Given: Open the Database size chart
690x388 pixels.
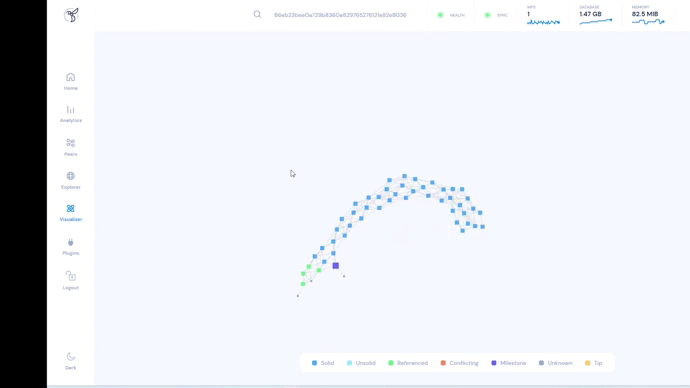Looking at the screenshot, I should click(595, 15).
